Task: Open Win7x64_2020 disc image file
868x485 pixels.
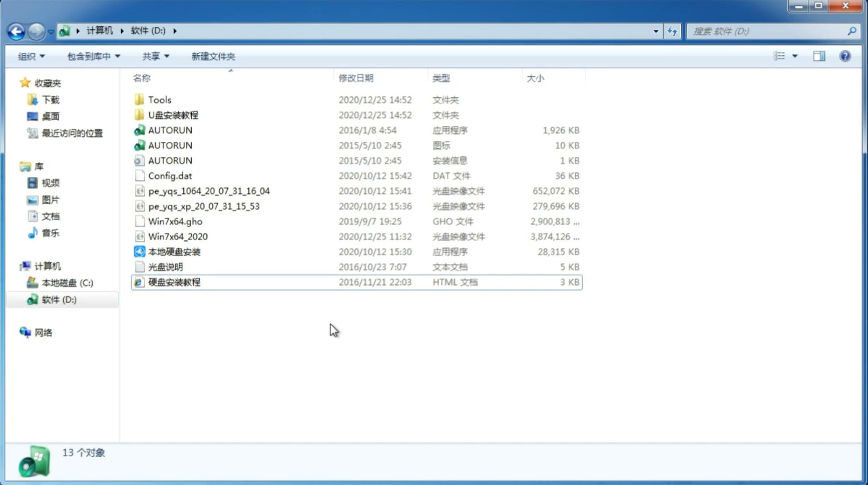Action: coord(177,236)
